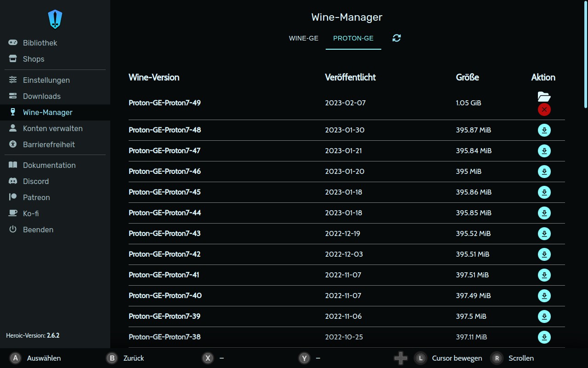Download Proton-GE-Proton7-40

544,296
